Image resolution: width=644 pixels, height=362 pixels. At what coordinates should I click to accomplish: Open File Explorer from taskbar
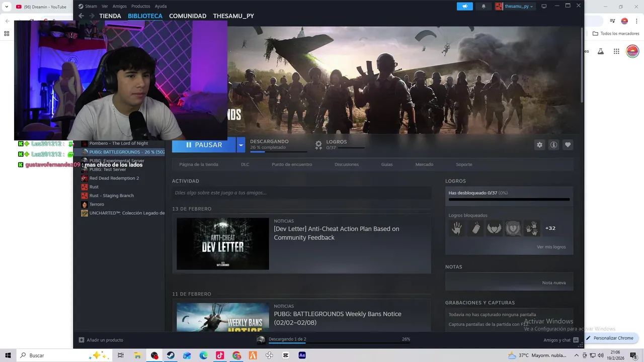137,355
